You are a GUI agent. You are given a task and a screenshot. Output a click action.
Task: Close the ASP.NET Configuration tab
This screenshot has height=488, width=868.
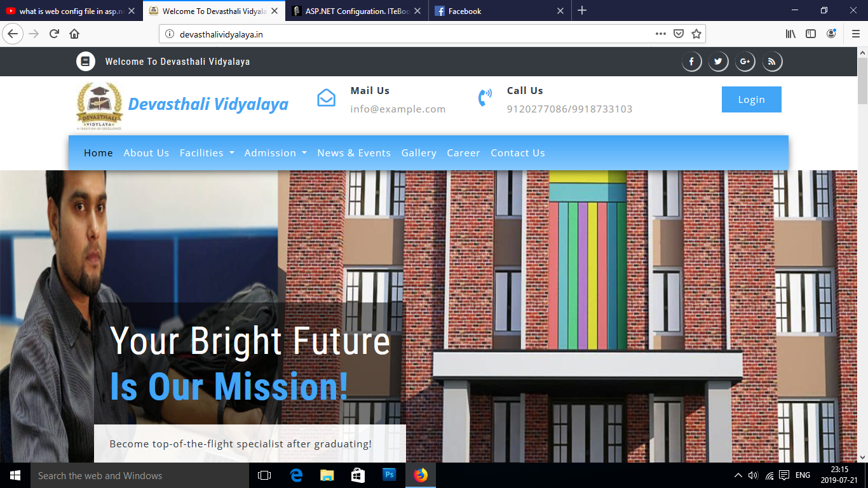tap(417, 11)
